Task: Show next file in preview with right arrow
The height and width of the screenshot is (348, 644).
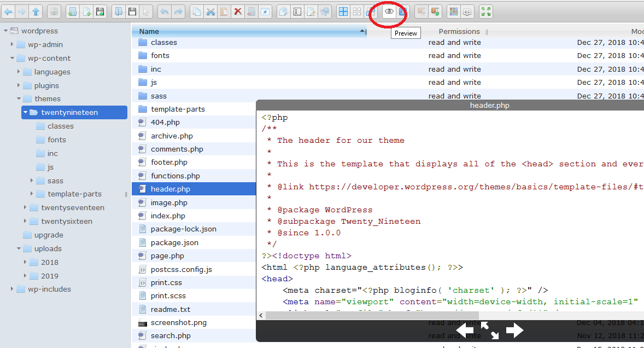Action: (514, 330)
